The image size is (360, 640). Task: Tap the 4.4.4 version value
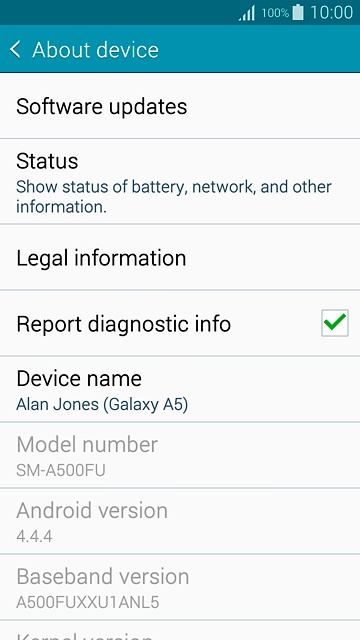click(x=34, y=536)
